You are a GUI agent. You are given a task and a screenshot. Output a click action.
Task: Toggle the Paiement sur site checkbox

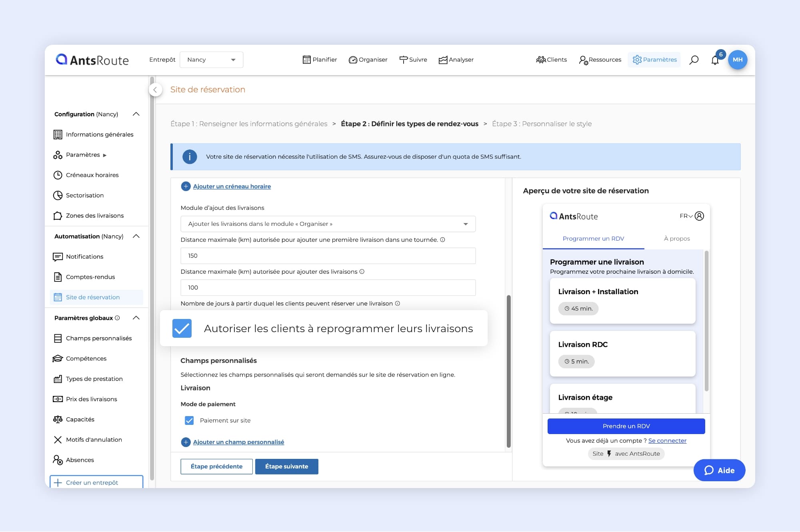tap(189, 420)
